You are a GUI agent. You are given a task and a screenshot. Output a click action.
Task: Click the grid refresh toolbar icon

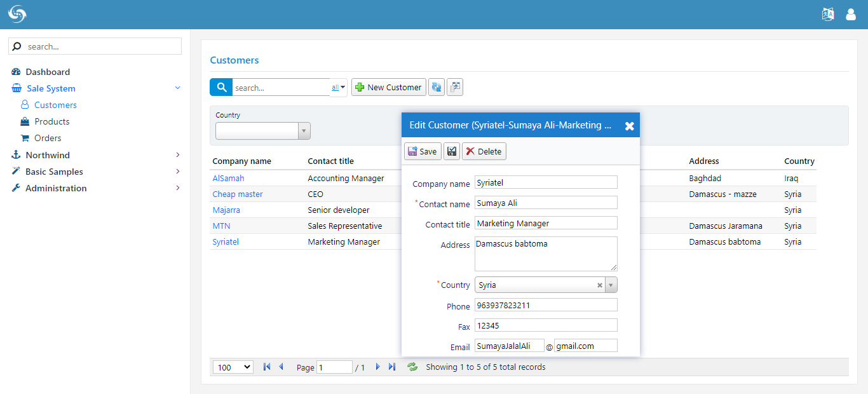[436, 88]
